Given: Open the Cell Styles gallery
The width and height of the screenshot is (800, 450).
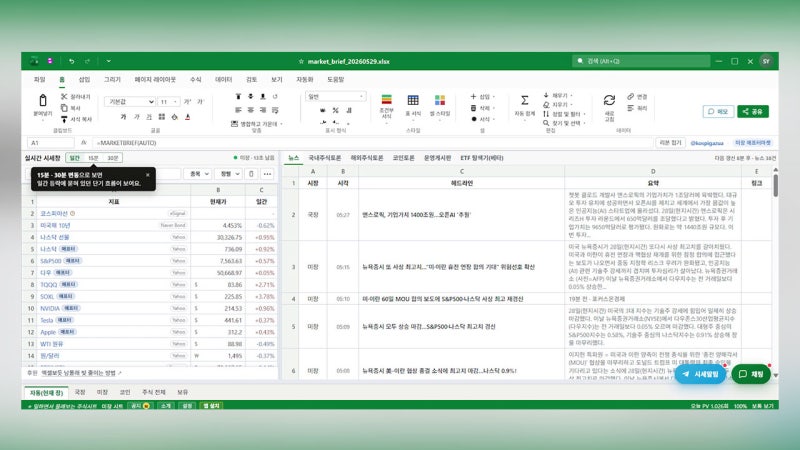Looking at the screenshot, I should 440,106.
